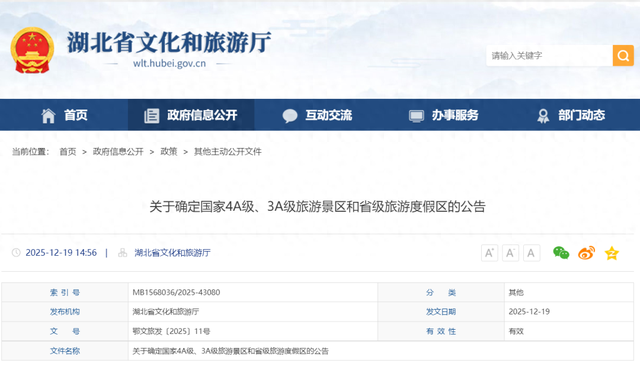
Task: Click the home icon in navigation bar
Action: tap(48, 115)
